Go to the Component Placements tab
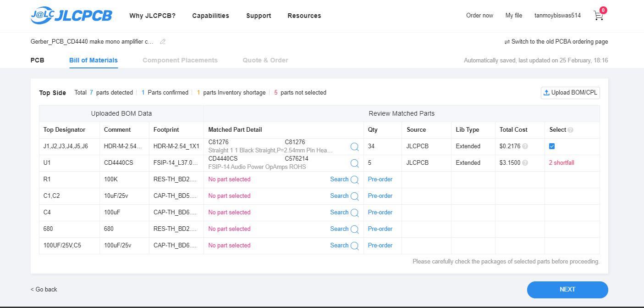Viewport: 644px width, 308px height. pos(180,60)
